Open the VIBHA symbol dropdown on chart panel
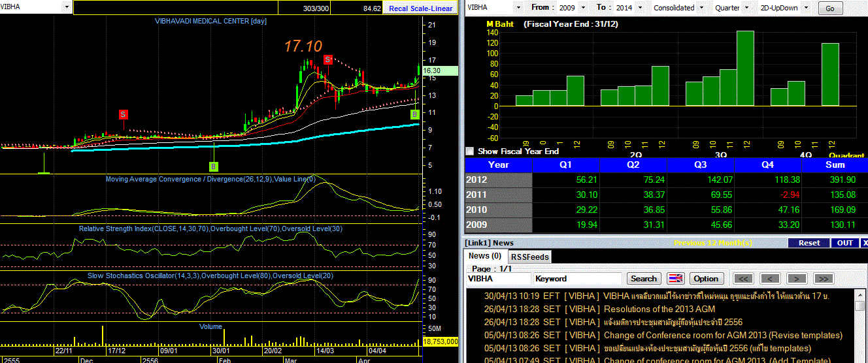Image resolution: width=868 pixels, height=363 pixels. click(x=67, y=7)
